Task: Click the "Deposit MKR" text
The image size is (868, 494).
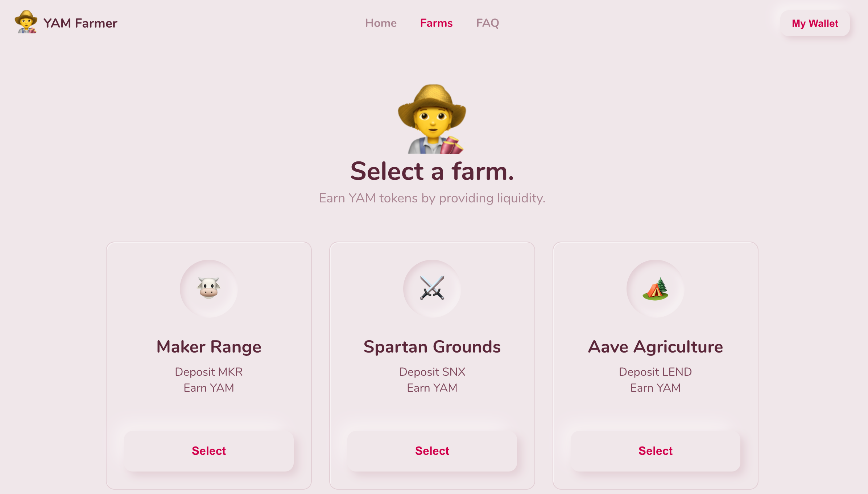Action: [209, 372]
